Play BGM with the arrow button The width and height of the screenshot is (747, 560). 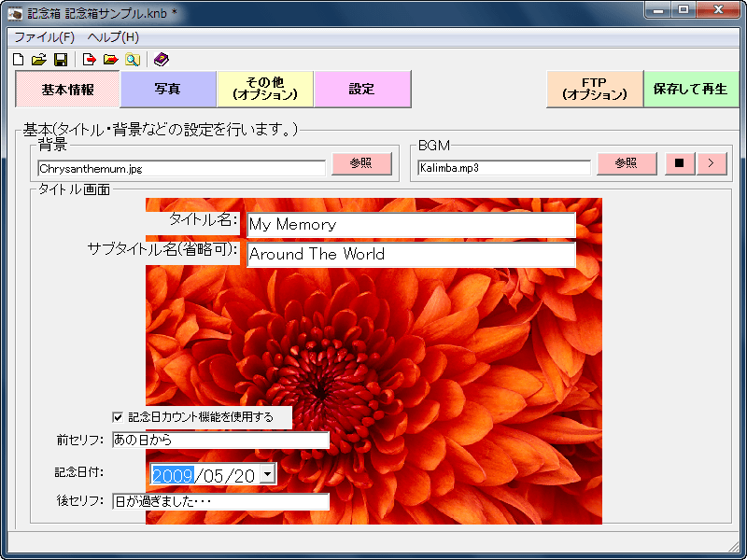tap(712, 164)
